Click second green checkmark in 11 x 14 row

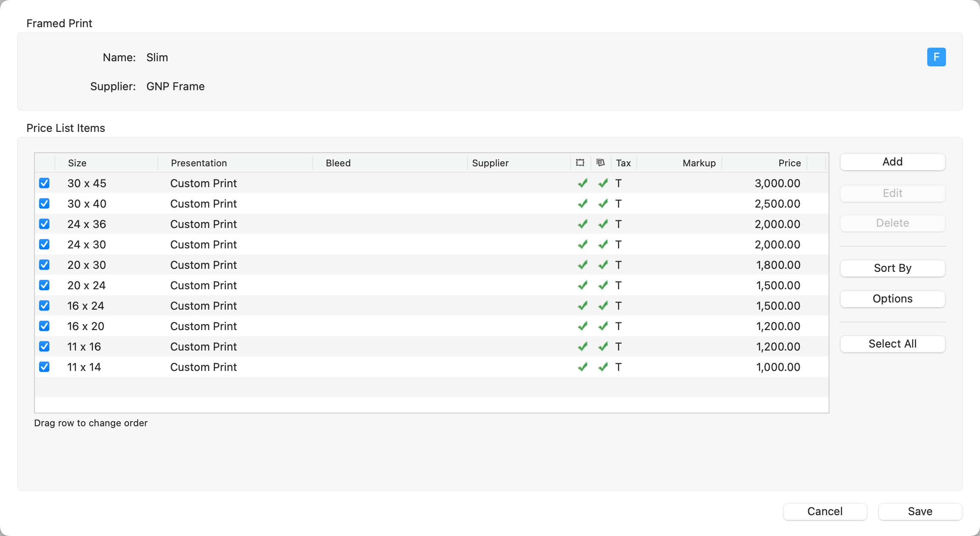603,367
